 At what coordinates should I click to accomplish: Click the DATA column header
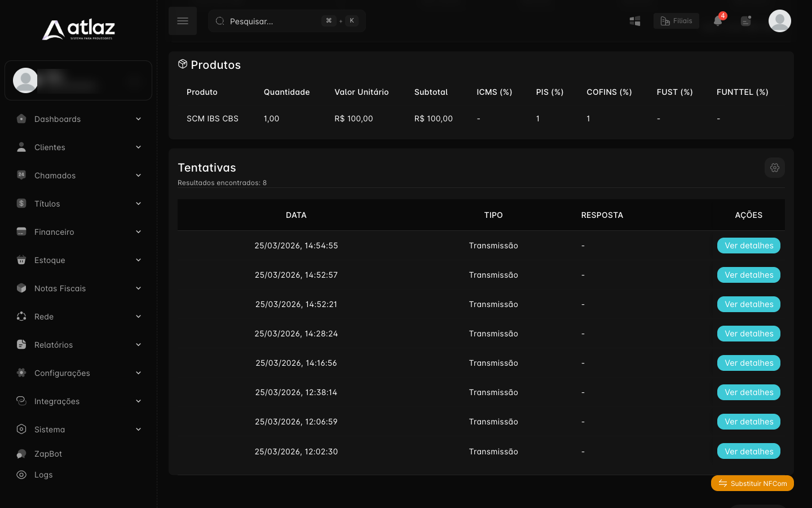coord(296,215)
